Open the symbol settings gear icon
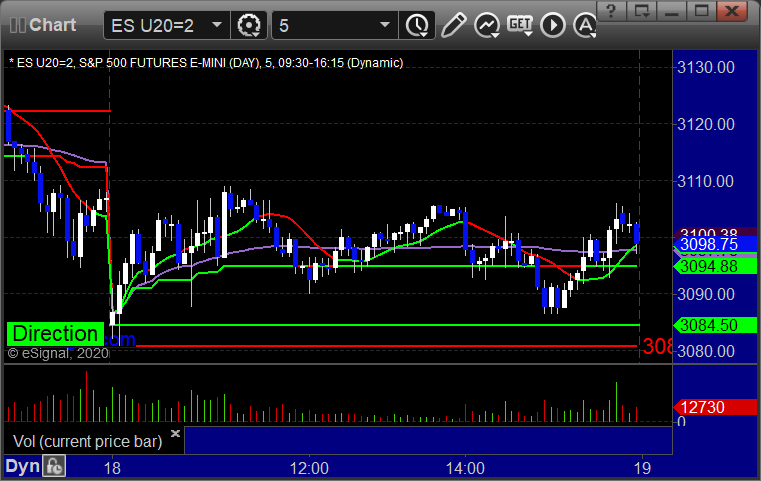Screen dimensions: 761x481 [x=249, y=25]
